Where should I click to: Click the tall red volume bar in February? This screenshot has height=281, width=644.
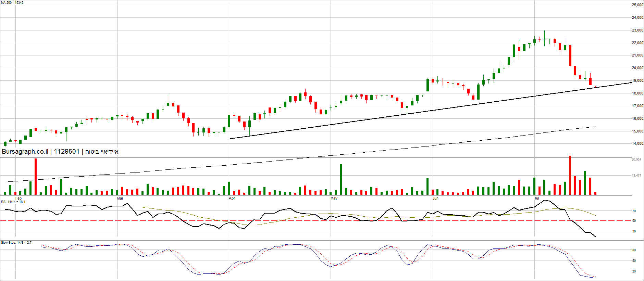36,177
